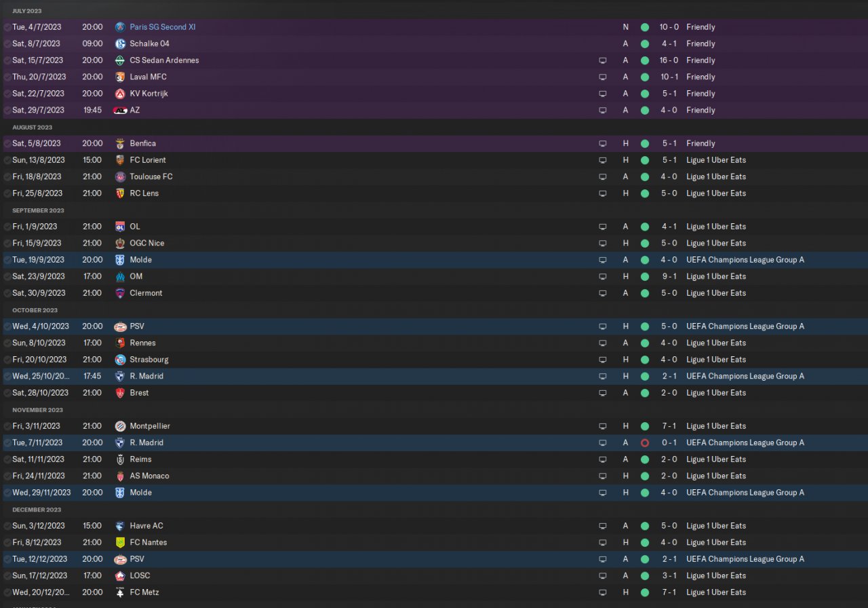
Task: Toggle check mark beside Sat, 5/8/2023 Benfica fixture
Action: (x=7, y=143)
